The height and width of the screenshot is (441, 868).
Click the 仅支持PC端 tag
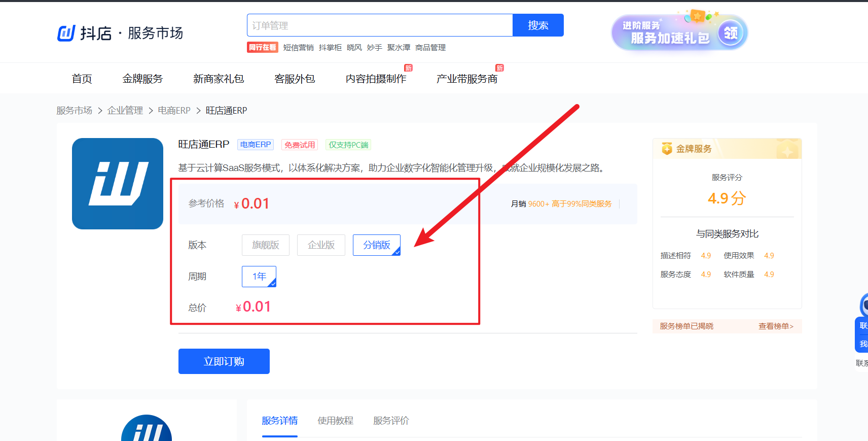click(x=348, y=145)
